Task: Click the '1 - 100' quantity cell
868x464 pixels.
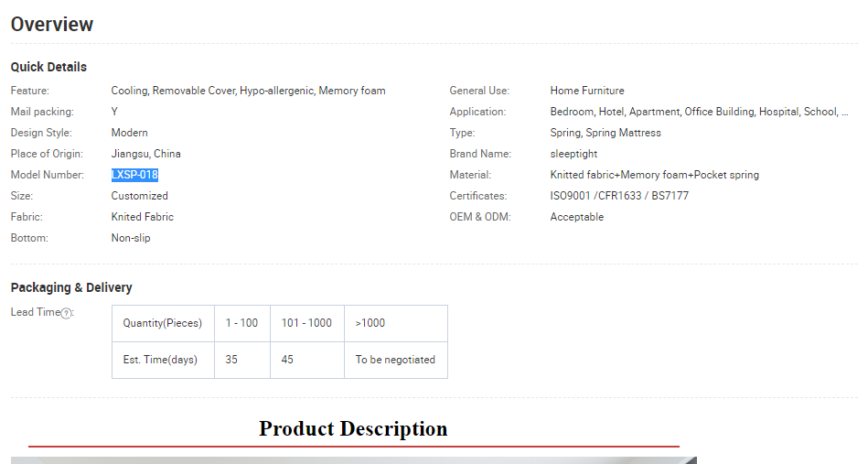Action: click(241, 323)
